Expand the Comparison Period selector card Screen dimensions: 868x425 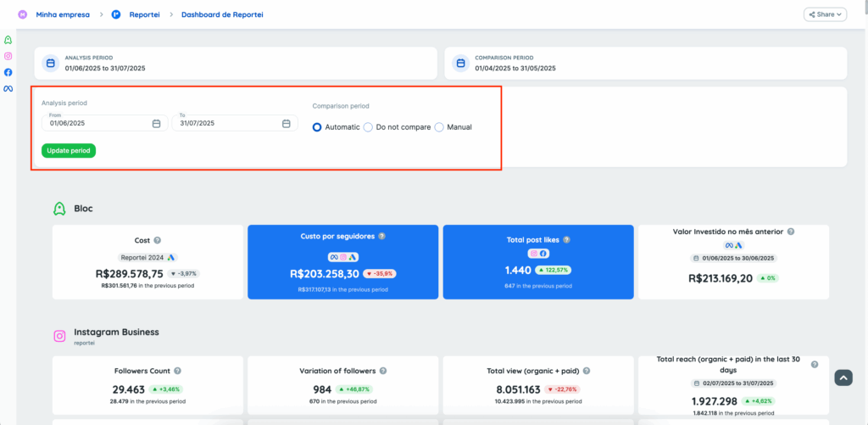click(x=645, y=63)
